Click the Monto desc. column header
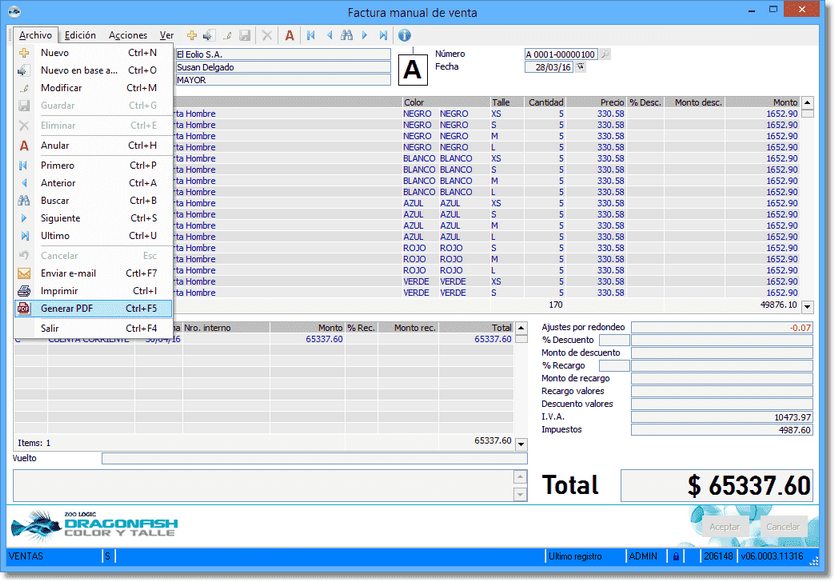This screenshot has width=835, height=582. coord(694,102)
